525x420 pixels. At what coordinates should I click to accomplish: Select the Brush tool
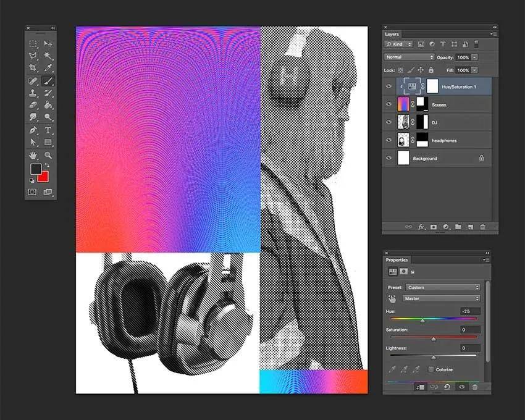(48, 81)
